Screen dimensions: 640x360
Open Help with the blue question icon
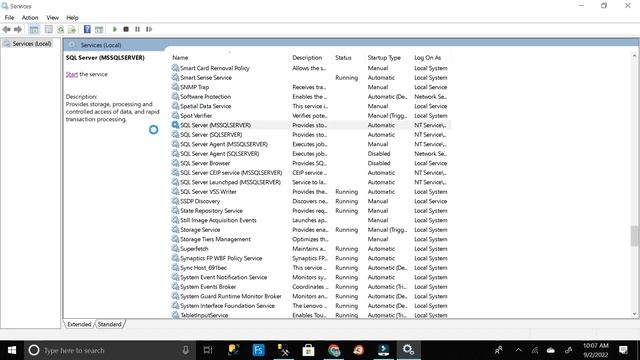[87, 29]
